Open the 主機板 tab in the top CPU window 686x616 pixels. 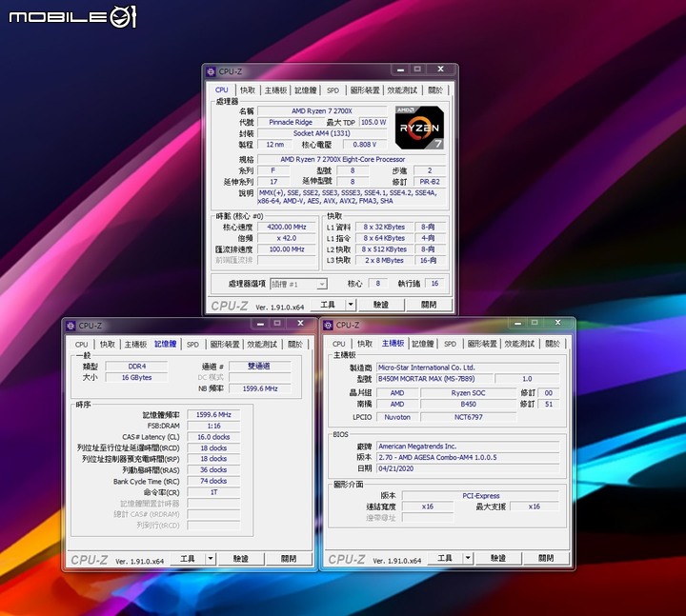(275, 90)
